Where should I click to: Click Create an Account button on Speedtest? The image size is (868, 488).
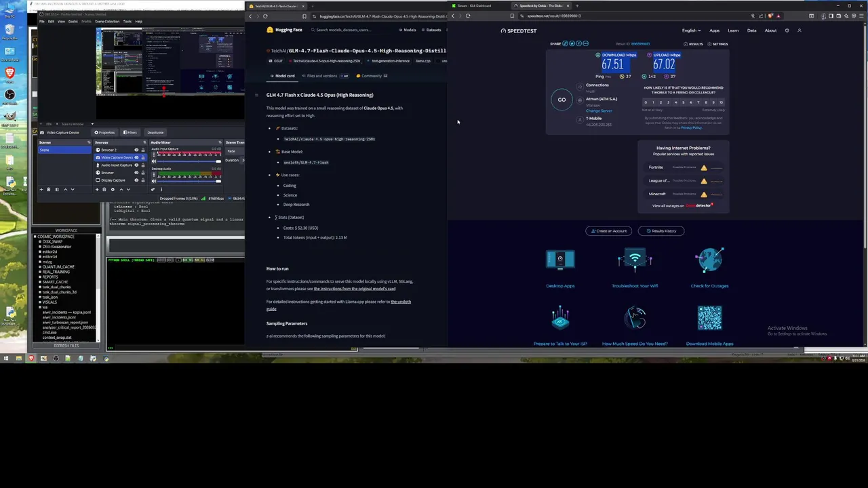pyautogui.click(x=609, y=231)
